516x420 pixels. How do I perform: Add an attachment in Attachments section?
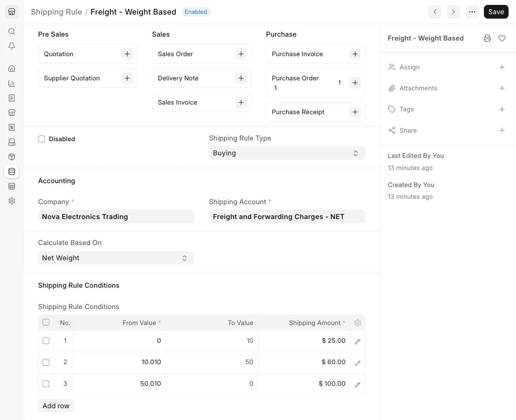pos(502,88)
